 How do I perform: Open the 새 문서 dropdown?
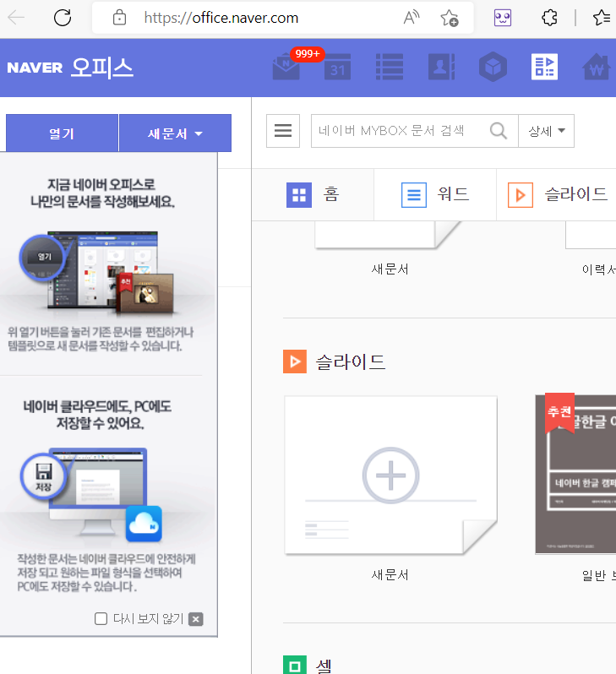175,133
